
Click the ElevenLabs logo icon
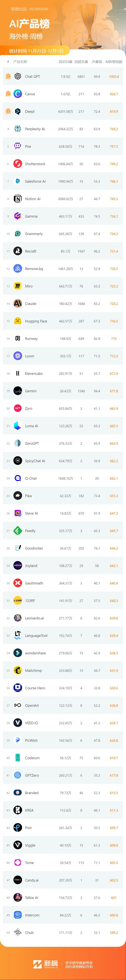coord(18,374)
